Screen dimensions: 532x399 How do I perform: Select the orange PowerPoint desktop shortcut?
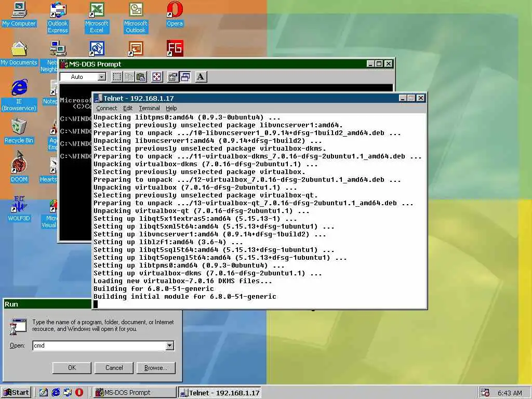tap(136, 48)
